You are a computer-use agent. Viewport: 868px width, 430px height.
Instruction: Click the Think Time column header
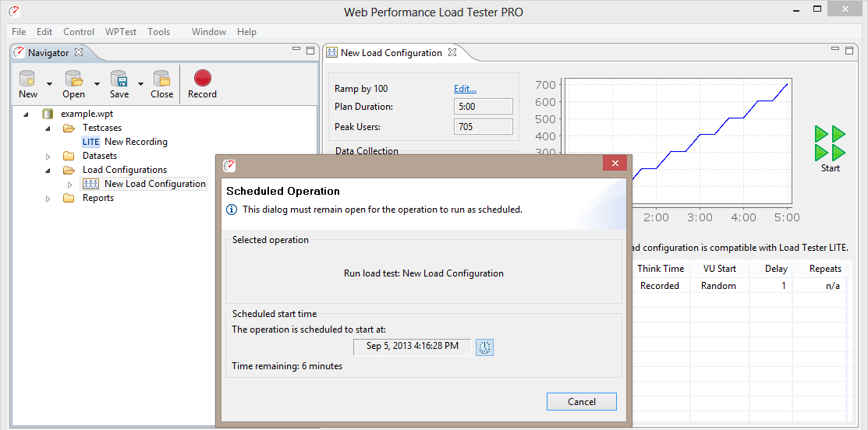point(661,269)
